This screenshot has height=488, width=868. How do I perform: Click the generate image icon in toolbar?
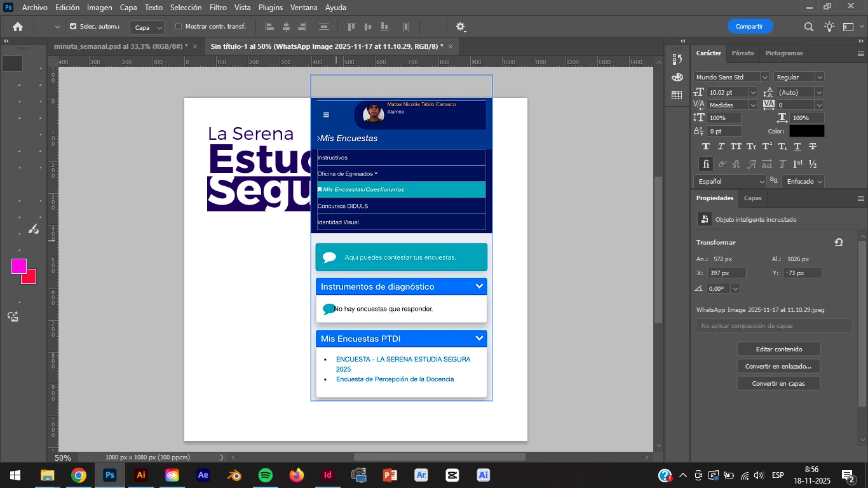[x=13, y=316]
